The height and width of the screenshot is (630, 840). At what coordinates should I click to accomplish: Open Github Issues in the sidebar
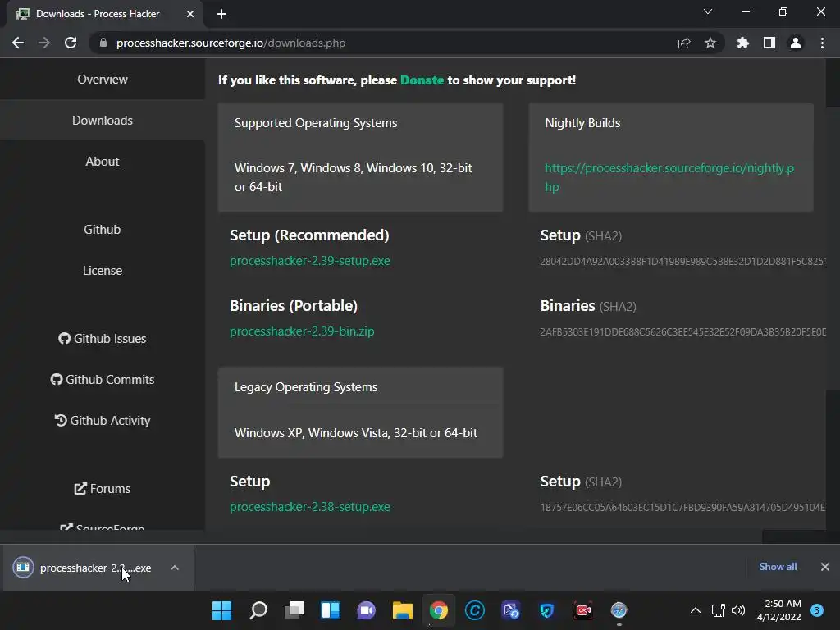coord(103,339)
